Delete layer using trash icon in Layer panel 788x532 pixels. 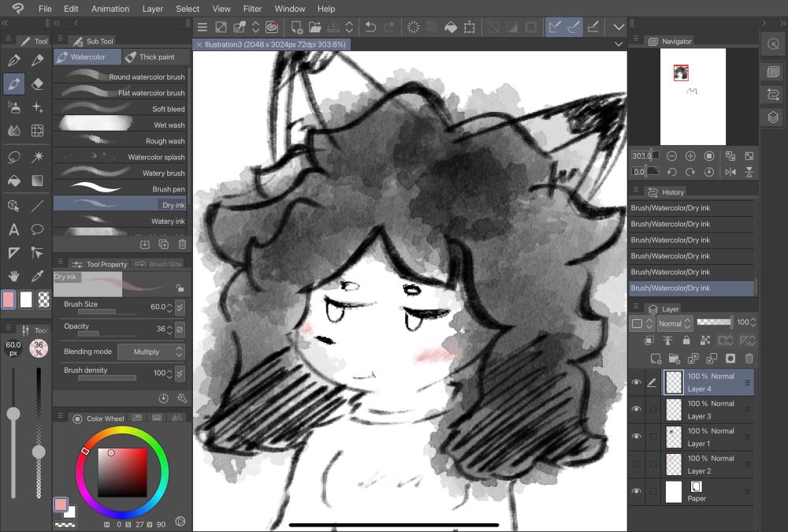tap(749, 359)
